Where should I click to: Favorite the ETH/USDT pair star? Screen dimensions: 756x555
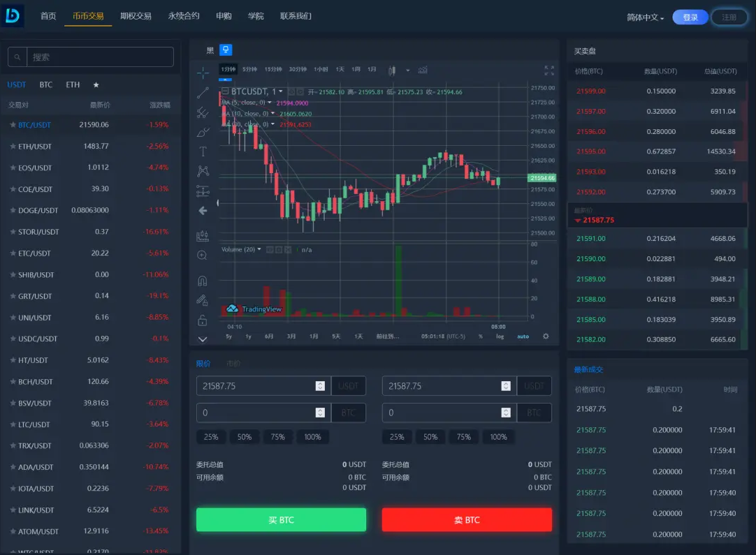(x=13, y=147)
